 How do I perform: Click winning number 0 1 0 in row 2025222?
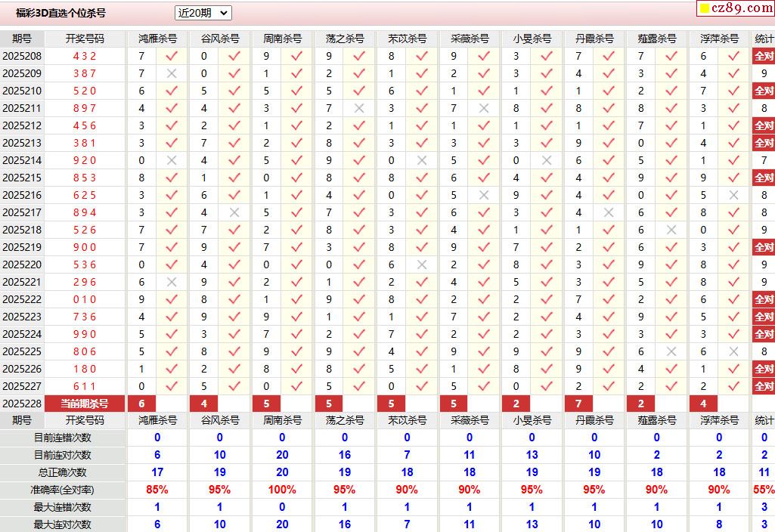[x=85, y=299]
